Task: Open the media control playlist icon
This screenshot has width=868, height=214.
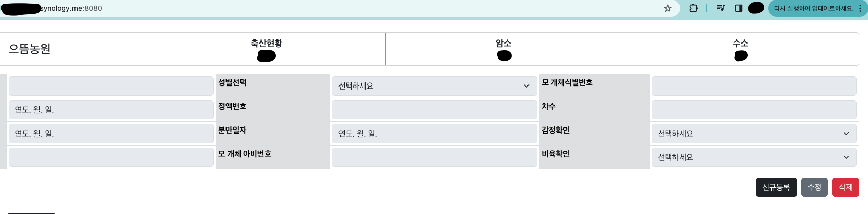Action: (x=721, y=8)
